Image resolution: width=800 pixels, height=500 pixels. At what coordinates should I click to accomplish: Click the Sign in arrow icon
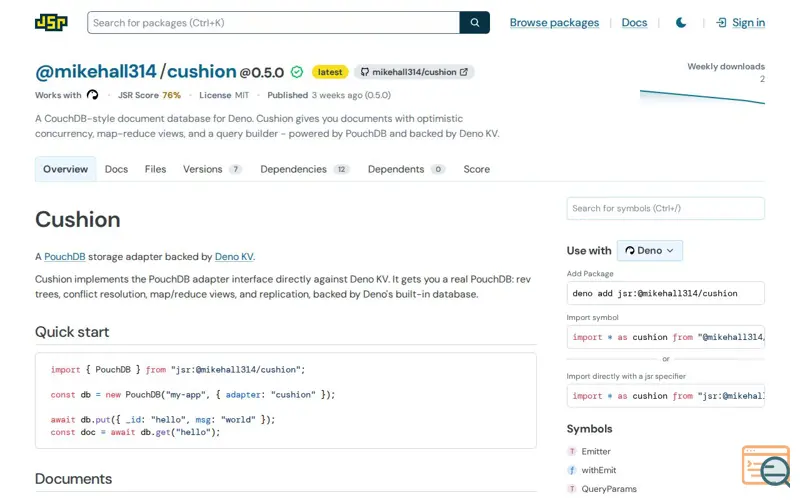tap(721, 22)
